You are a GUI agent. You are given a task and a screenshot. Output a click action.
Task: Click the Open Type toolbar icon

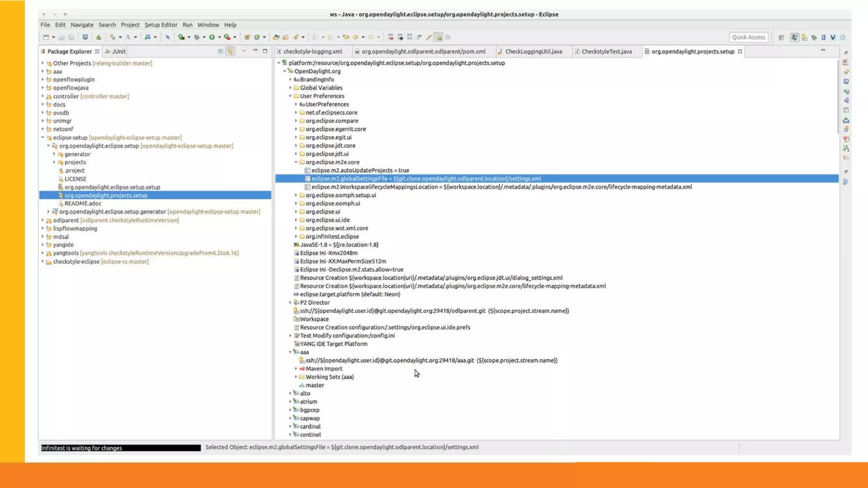(276, 37)
